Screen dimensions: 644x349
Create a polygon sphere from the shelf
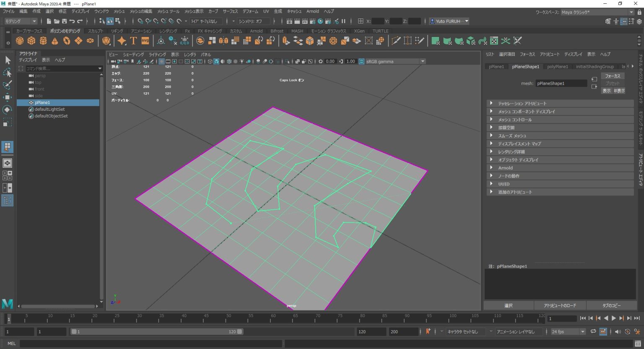click(x=19, y=40)
